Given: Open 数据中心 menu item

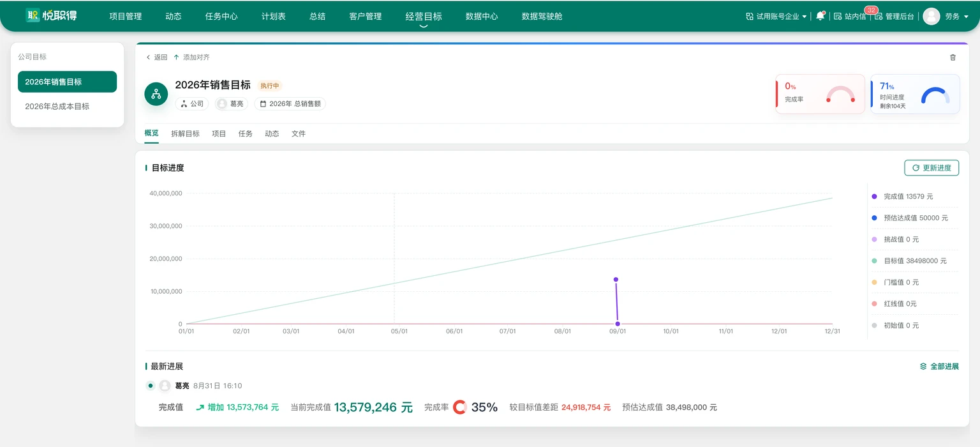Looking at the screenshot, I should [482, 17].
